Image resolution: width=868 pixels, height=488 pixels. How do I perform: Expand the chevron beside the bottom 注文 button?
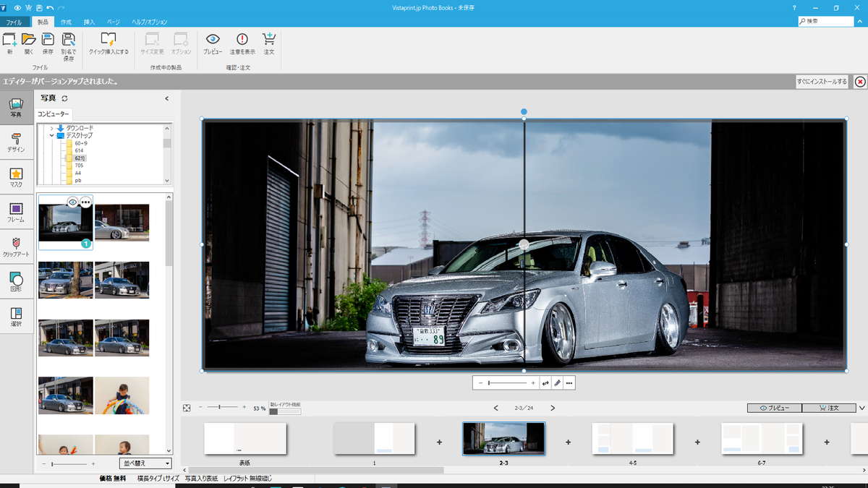(x=862, y=408)
